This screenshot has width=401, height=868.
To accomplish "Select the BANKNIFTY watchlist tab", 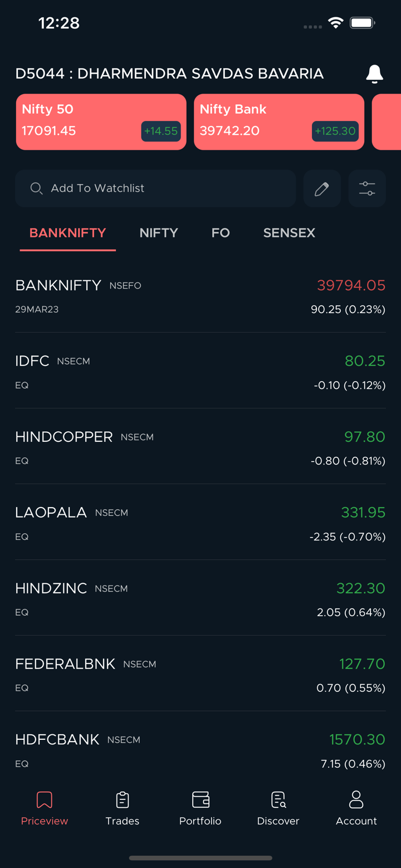I will 67,233.
